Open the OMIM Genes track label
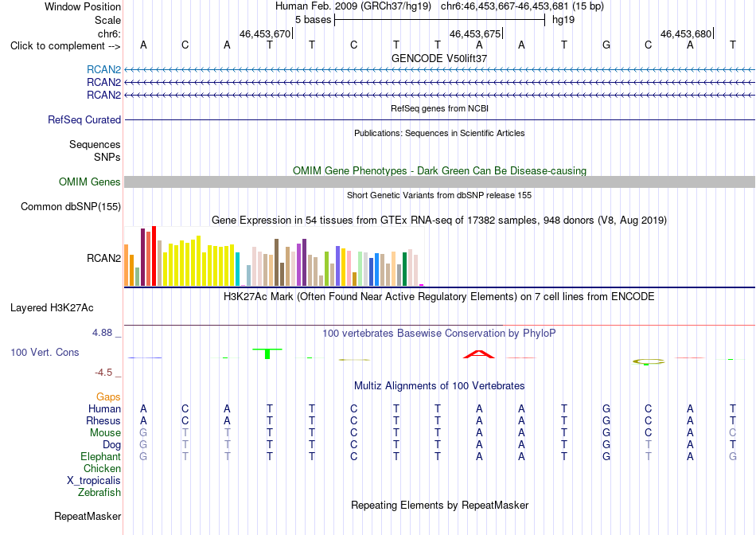Viewport: 756px width, 535px height. (x=90, y=182)
